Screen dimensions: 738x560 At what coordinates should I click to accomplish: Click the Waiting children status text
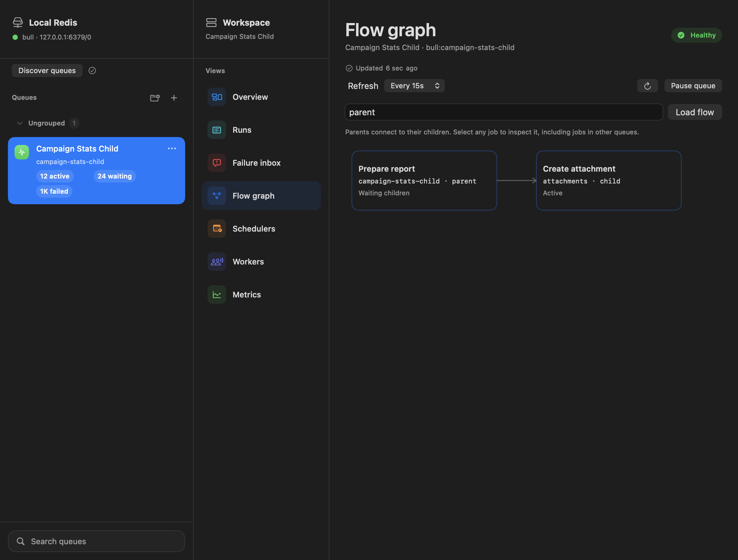pyautogui.click(x=384, y=193)
